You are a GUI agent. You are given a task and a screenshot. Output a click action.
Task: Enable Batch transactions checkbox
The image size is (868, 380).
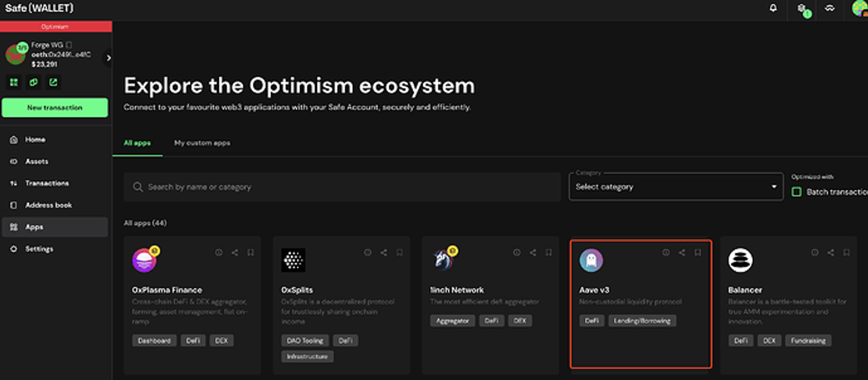(x=797, y=192)
